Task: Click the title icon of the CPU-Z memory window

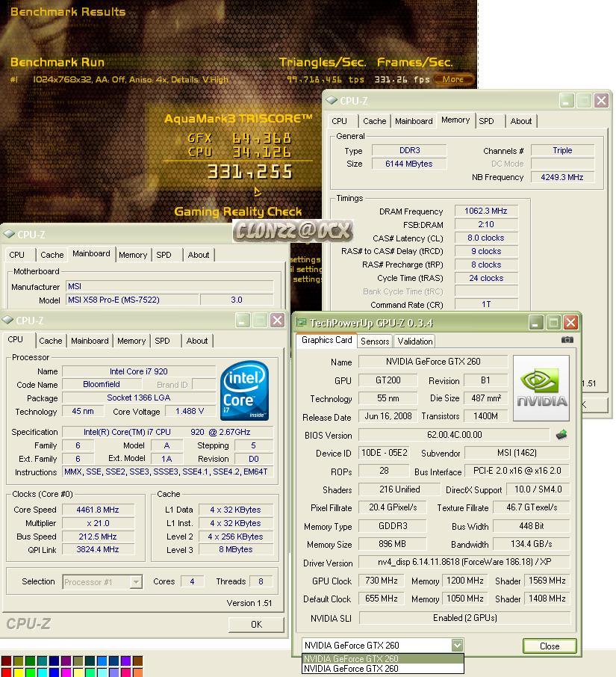Action: pos(332,100)
